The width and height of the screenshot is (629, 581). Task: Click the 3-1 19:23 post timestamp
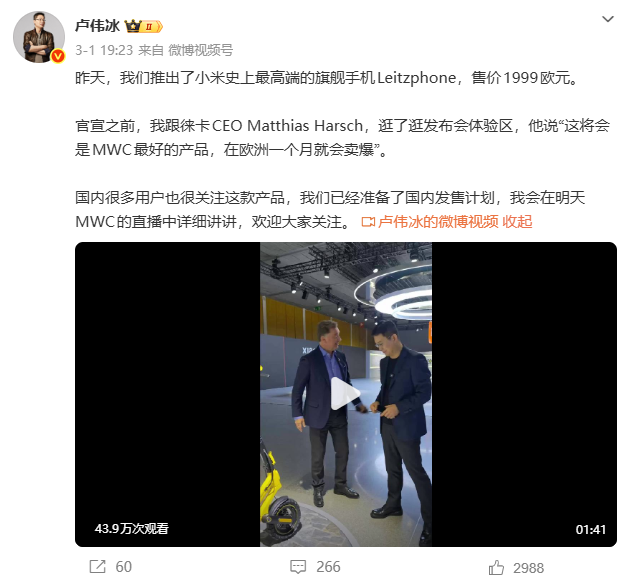point(104,50)
